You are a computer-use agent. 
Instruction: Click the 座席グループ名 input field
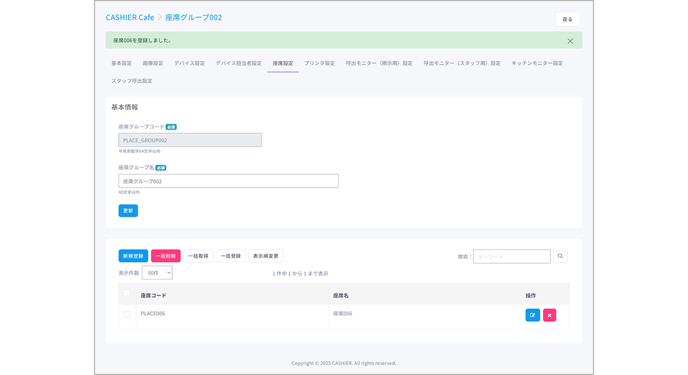pyautogui.click(x=228, y=181)
